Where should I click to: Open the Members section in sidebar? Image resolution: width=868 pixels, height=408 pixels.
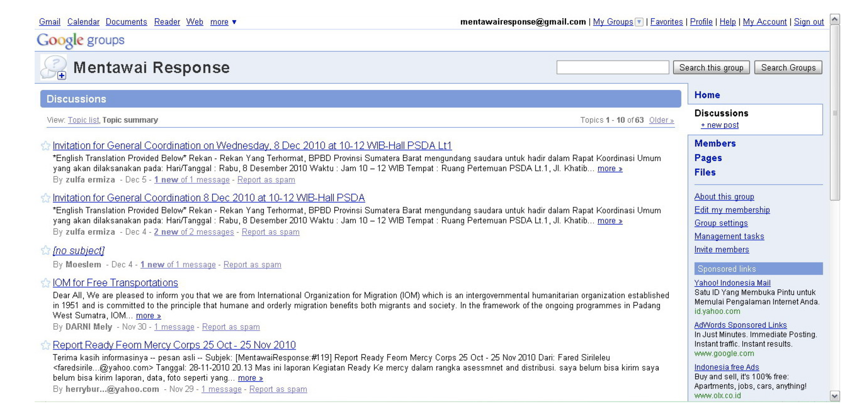715,143
